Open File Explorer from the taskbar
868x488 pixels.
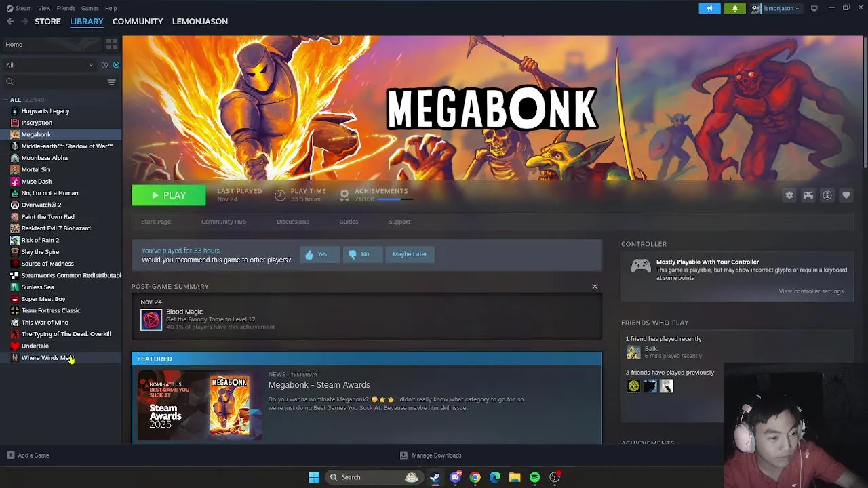coord(515,477)
